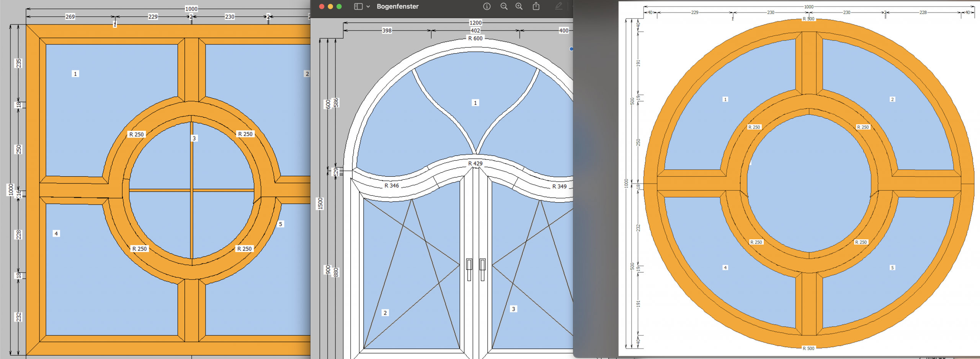980x359 pixels.
Task: Click the right door handle in arched window
Action: tap(482, 269)
